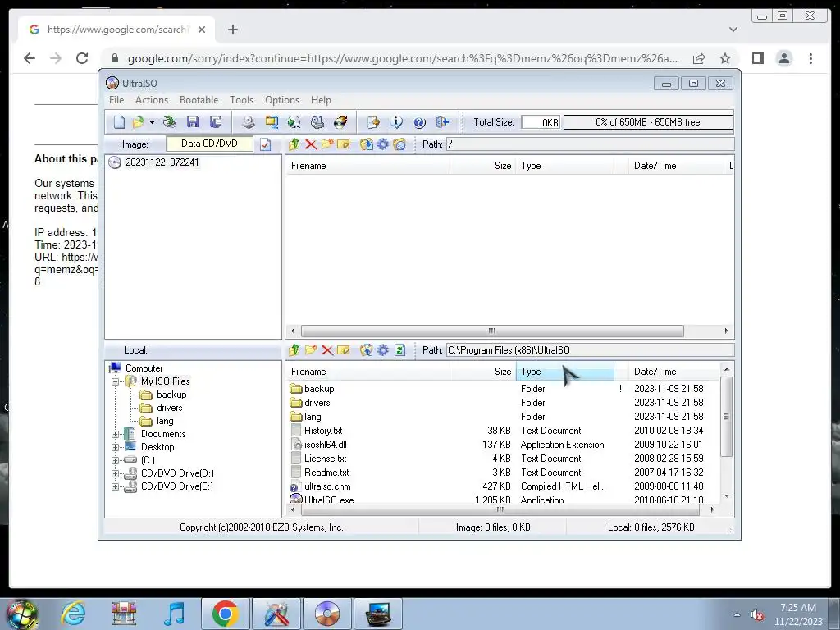Click the Mount to Virtual Drive icon
The image size is (840, 630).
[317, 122]
